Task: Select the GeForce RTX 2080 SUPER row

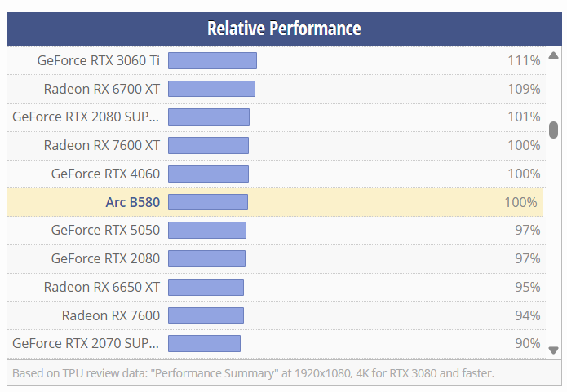Action: [86, 117]
